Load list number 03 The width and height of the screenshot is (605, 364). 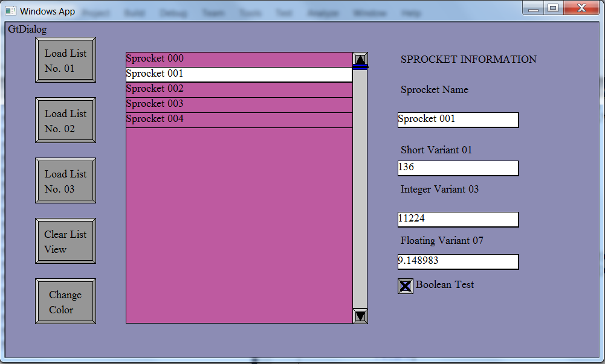pyautogui.click(x=65, y=180)
